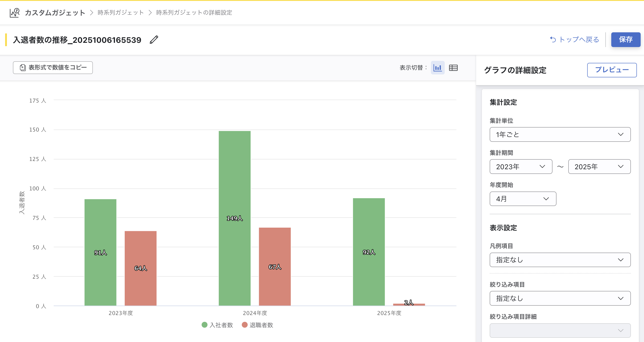Open the 絞り込み項目 dropdown
This screenshot has height=342, width=644.
pos(560,298)
